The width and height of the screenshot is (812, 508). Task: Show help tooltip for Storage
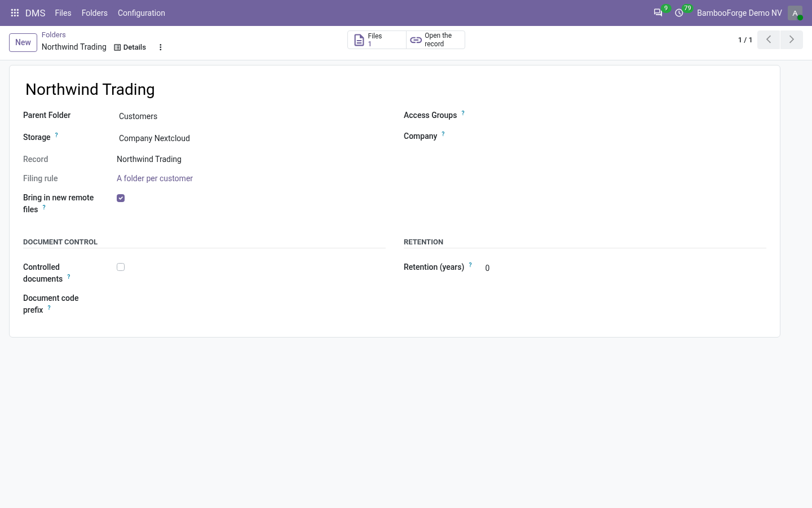click(56, 135)
